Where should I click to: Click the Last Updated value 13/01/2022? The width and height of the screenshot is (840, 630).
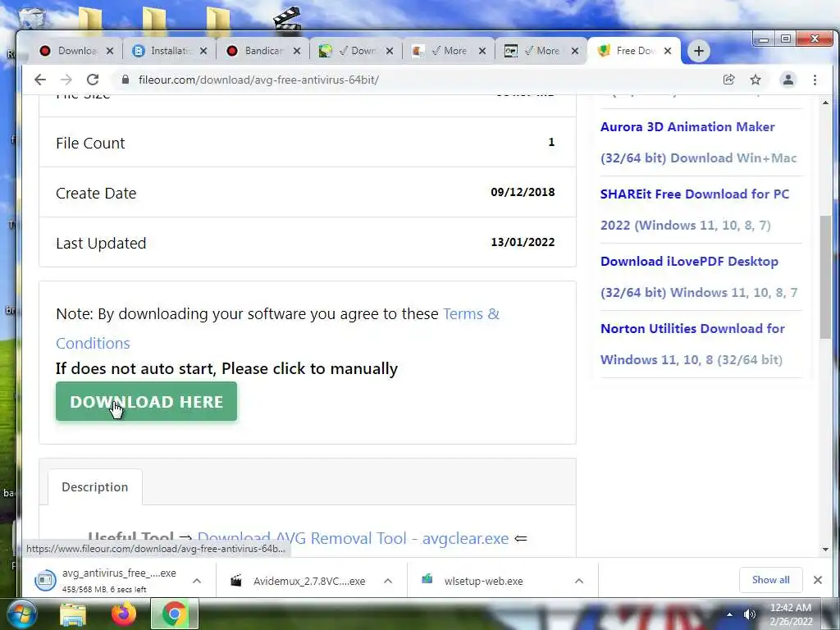click(x=523, y=242)
